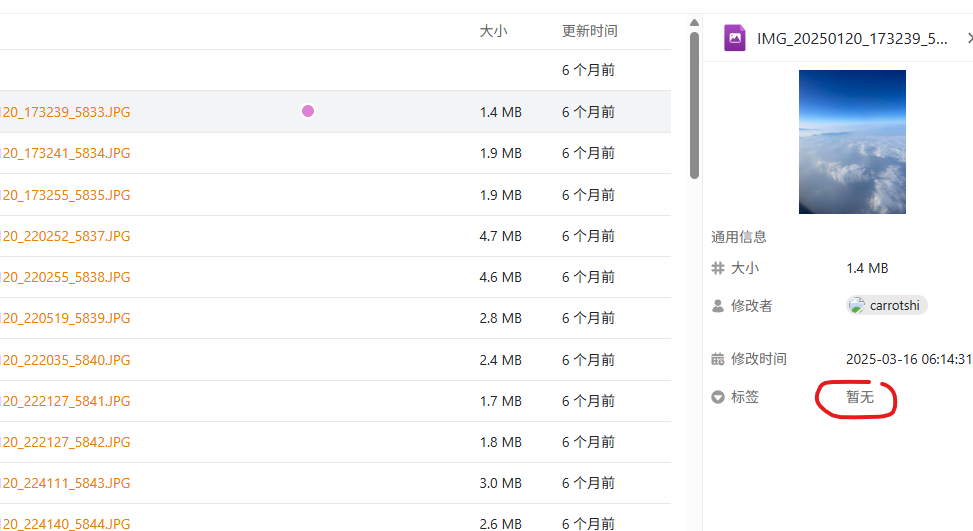Click the carrotshi avatar icon
This screenshot has width=973, height=531.
click(856, 305)
